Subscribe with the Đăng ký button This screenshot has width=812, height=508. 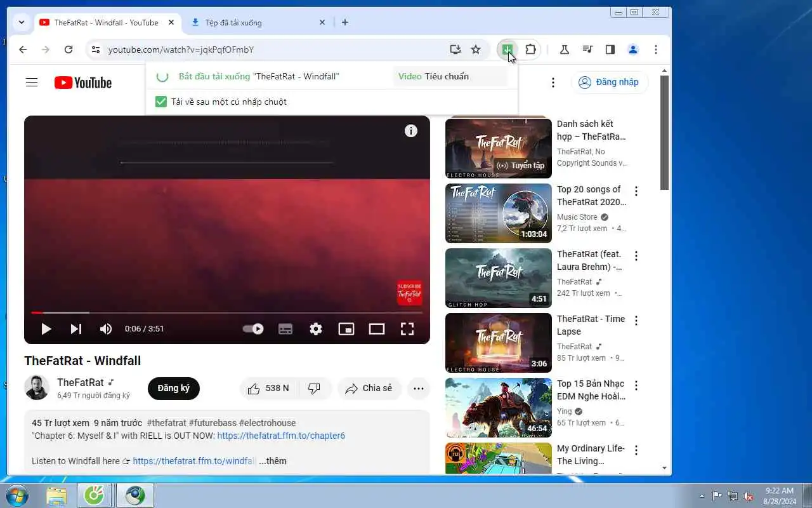174,389
